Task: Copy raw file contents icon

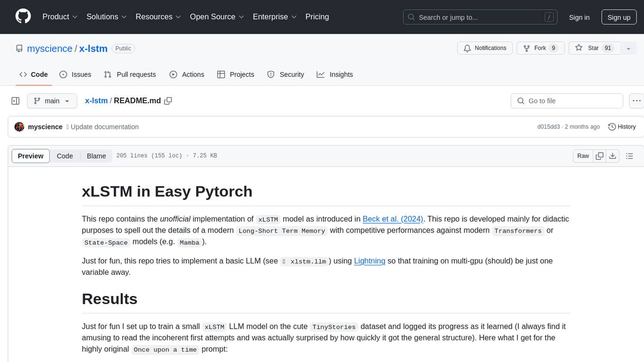Action: 600,156
